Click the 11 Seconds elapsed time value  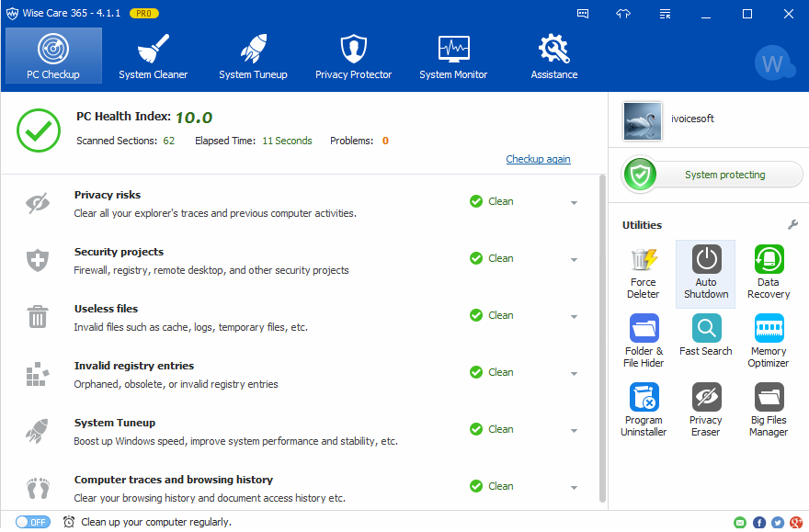tap(287, 141)
